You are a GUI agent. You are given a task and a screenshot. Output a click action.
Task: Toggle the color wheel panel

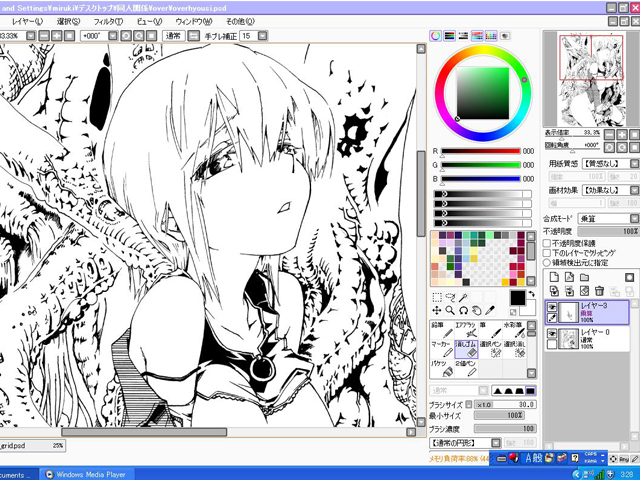[x=436, y=36]
